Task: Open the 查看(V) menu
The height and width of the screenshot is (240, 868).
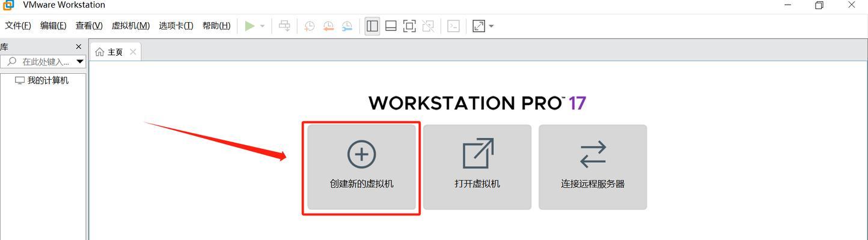Action: click(89, 26)
